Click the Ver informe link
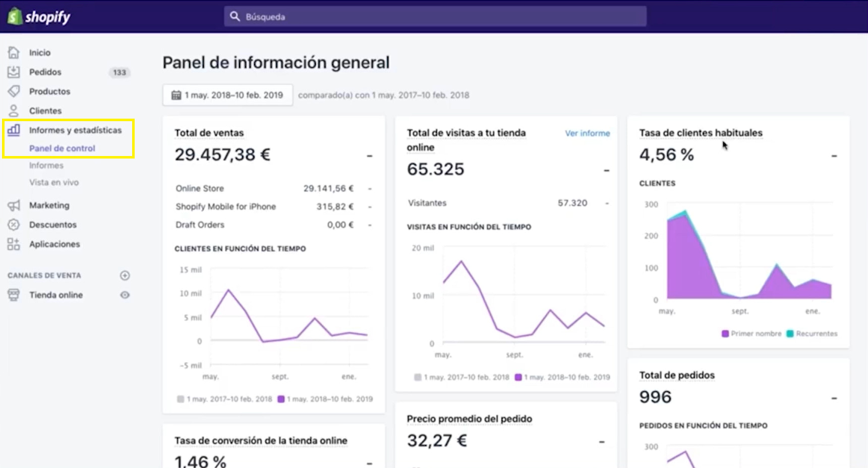The width and height of the screenshot is (868, 468). pos(587,133)
